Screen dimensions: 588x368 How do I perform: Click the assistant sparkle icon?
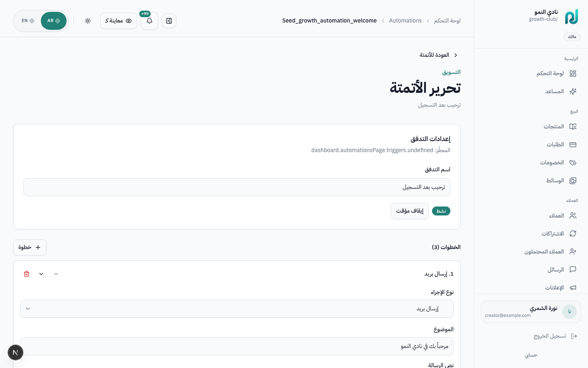[573, 92]
